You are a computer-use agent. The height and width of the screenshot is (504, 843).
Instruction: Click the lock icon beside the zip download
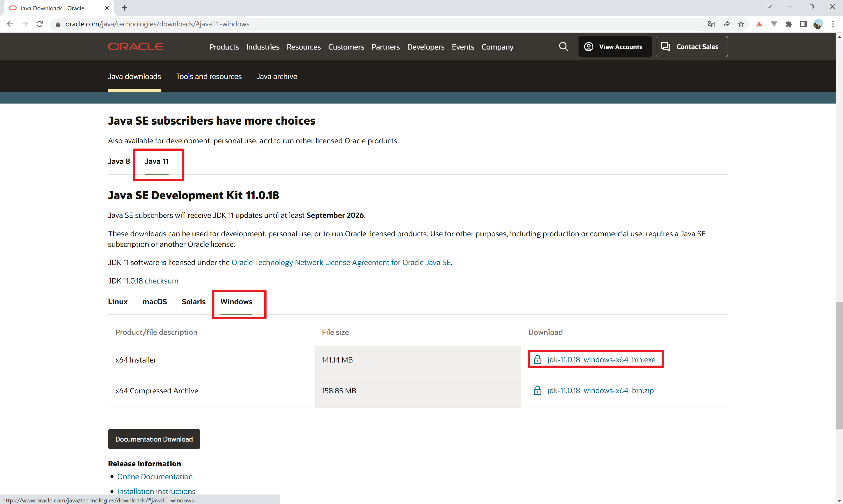click(x=537, y=390)
